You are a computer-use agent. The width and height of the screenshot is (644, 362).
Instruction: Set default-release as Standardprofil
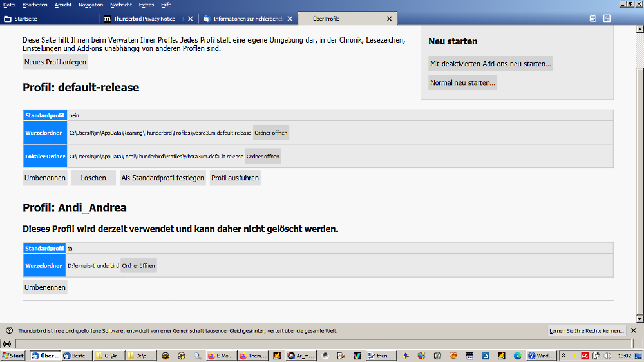click(163, 178)
